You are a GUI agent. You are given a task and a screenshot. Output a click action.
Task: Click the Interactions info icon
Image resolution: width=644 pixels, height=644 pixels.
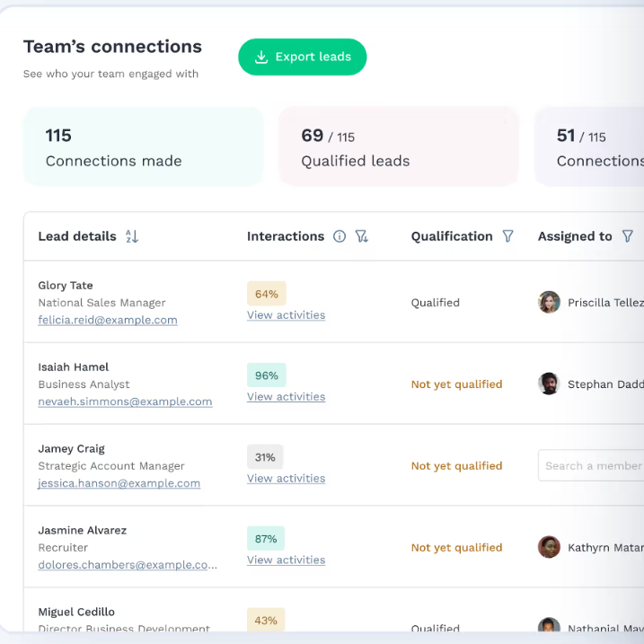pyautogui.click(x=340, y=236)
